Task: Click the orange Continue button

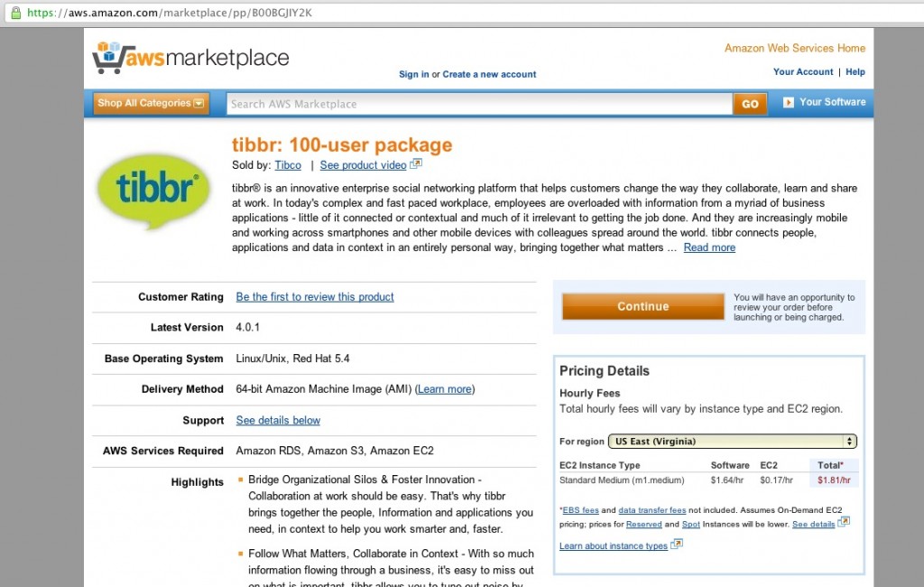Action: [642, 307]
